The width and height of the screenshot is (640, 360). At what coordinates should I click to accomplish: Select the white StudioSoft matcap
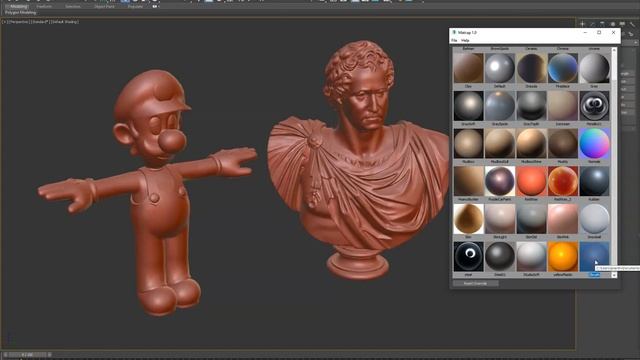point(531,256)
